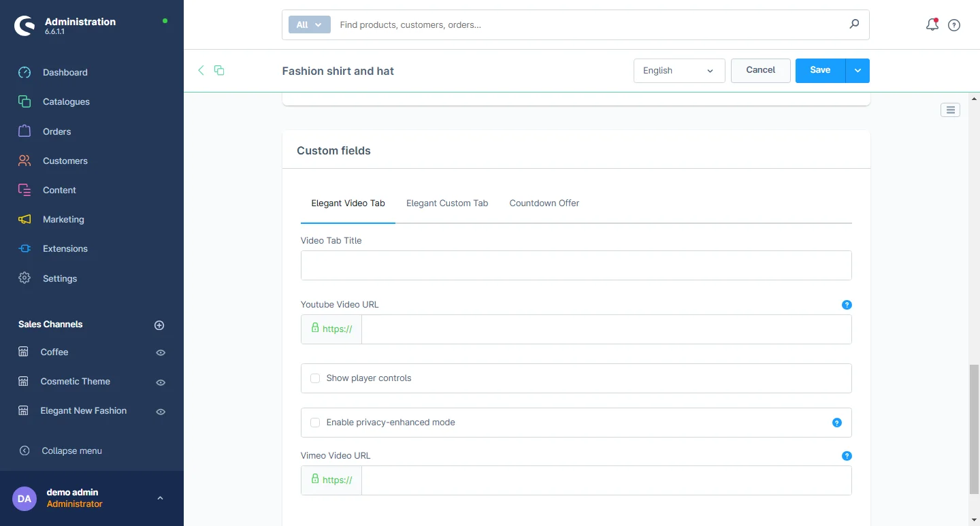Add sales channel with plus icon

coord(159,325)
